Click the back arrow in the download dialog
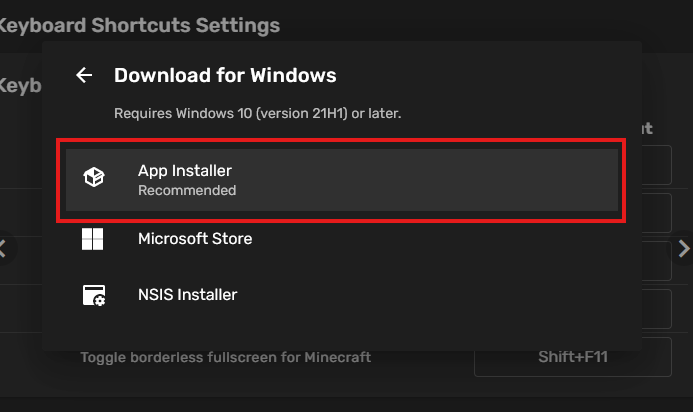This screenshot has width=693, height=412. 84,75
